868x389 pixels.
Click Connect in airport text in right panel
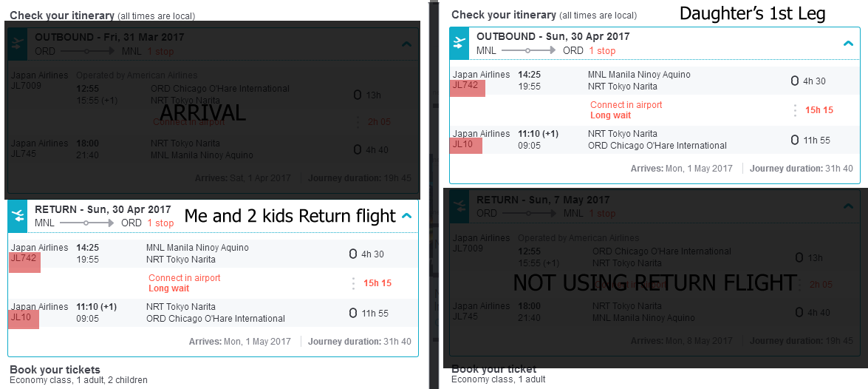(x=626, y=105)
